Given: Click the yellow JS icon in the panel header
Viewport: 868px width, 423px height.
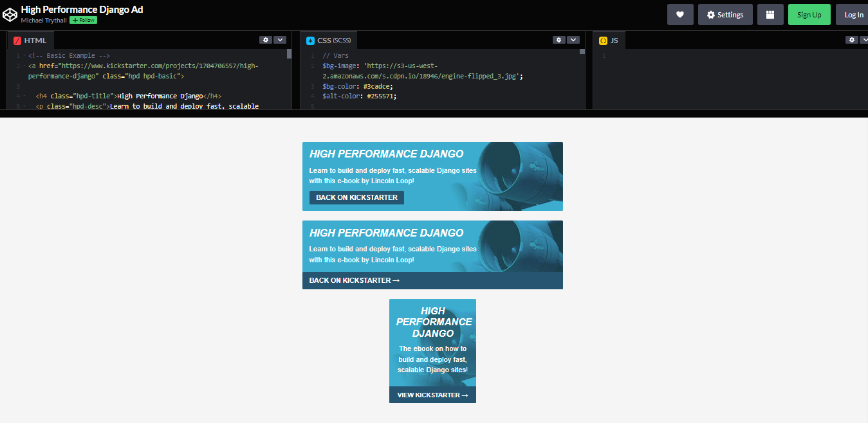Looking at the screenshot, I should 603,39.
